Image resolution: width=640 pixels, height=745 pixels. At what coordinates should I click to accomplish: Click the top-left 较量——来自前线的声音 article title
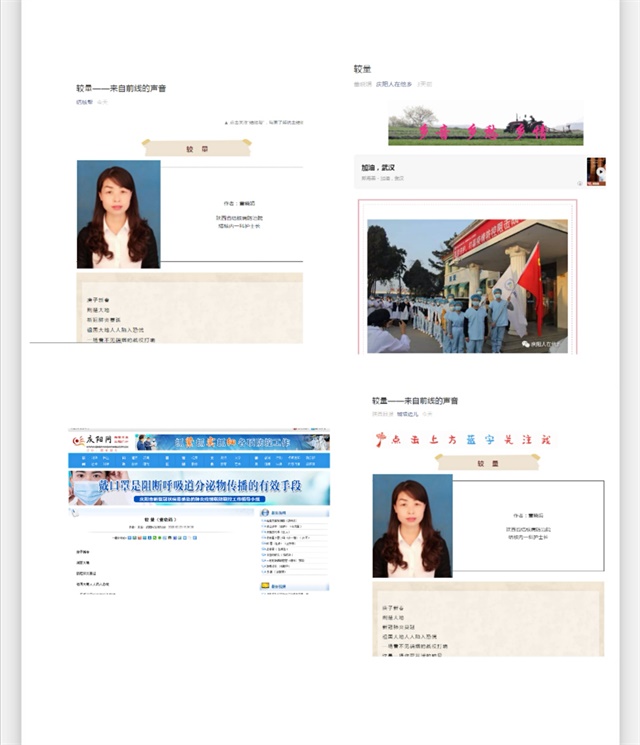pyautogui.click(x=121, y=89)
